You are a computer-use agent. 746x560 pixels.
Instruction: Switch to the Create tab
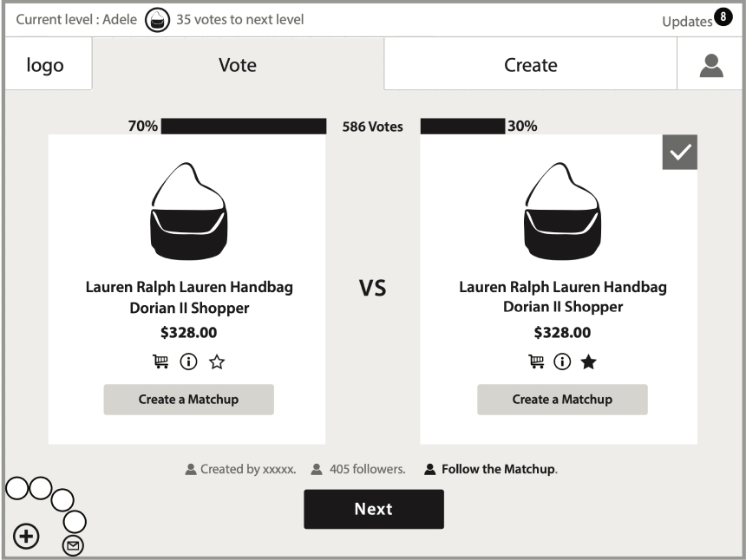point(530,65)
